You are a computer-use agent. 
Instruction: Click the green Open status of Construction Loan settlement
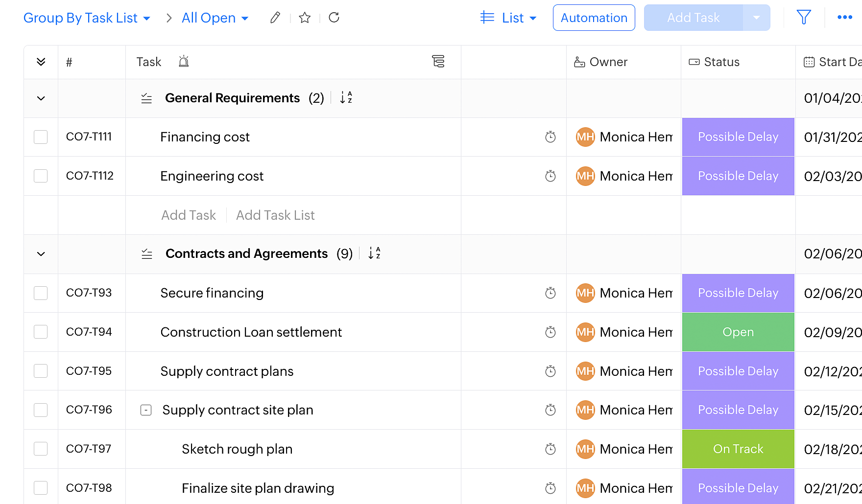pos(738,332)
